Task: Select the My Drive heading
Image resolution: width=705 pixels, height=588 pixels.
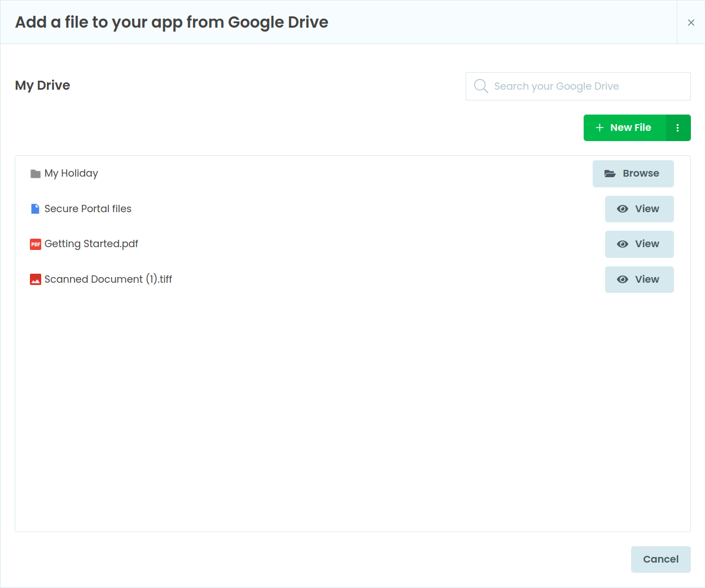Action: (42, 85)
